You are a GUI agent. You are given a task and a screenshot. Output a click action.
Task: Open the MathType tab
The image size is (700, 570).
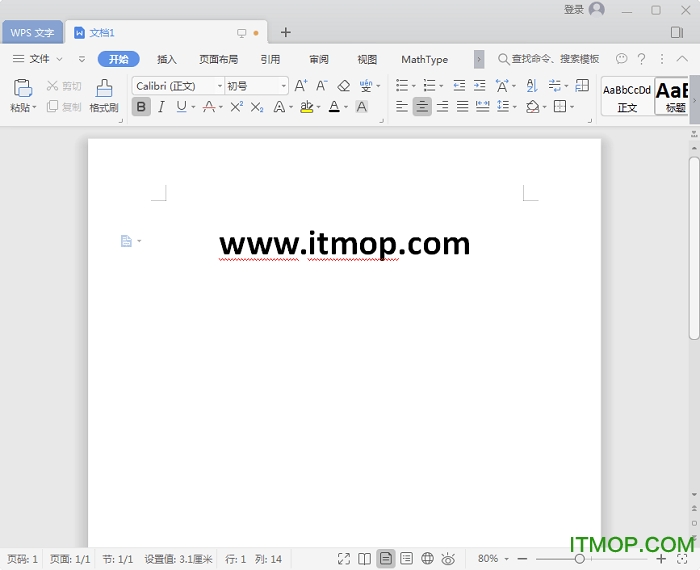425,59
